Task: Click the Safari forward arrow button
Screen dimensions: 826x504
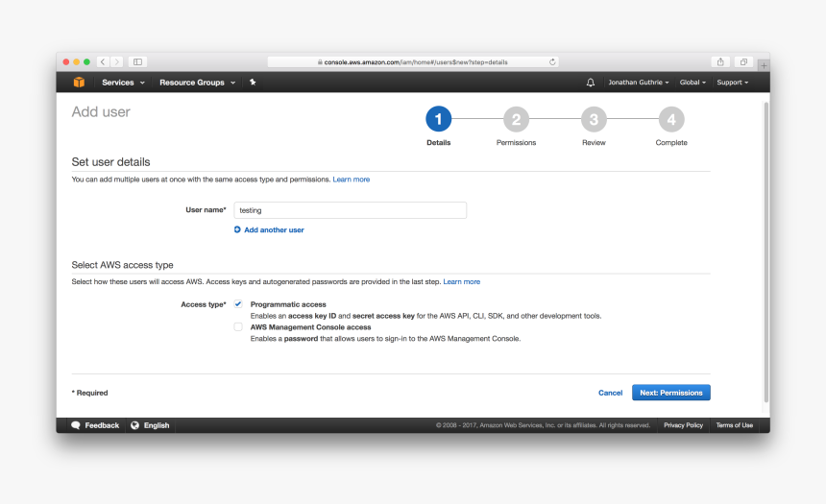Action: (117, 61)
